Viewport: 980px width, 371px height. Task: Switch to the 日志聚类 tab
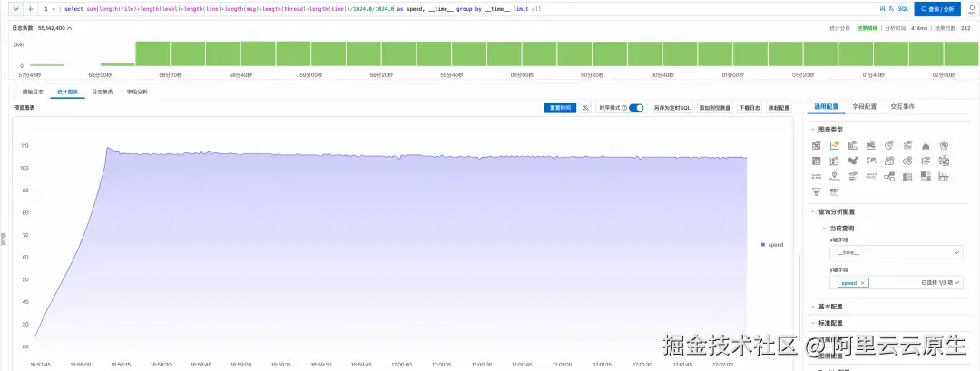coord(102,92)
